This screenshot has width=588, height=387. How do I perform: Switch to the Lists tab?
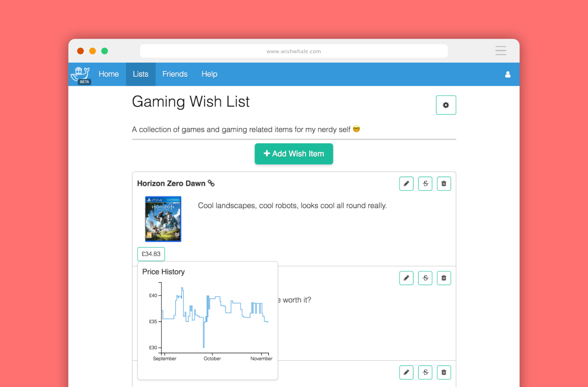[x=140, y=74]
